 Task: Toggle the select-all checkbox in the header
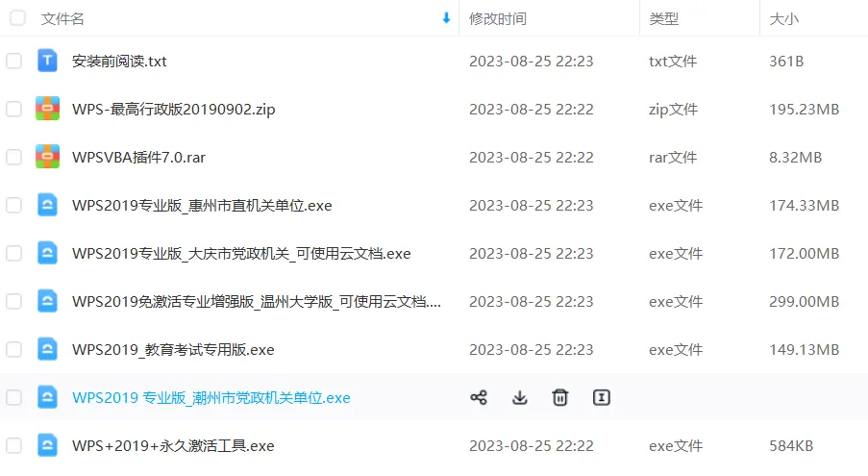tap(17, 18)
